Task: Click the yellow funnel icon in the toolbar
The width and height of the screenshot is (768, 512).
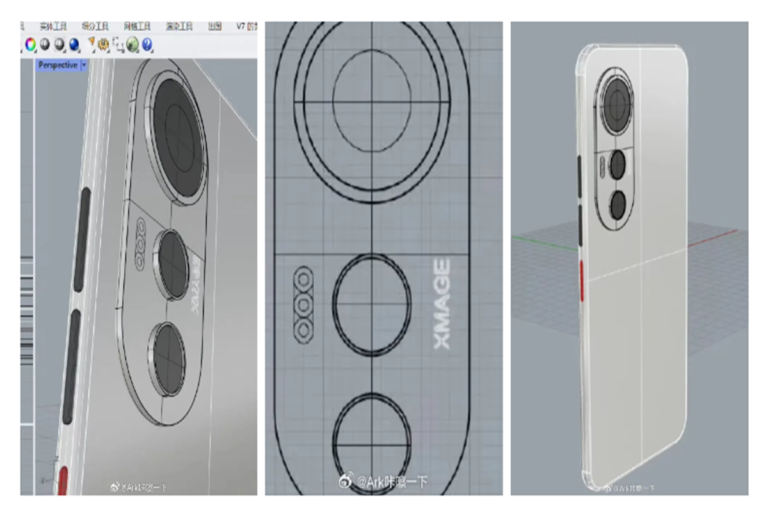Action: [x=91, y=44]
